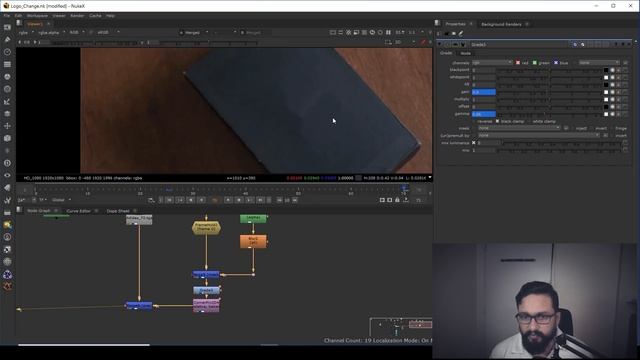640x360 pixels.
Task: Click the blackpoint color swatch
Action: (606, 70)
